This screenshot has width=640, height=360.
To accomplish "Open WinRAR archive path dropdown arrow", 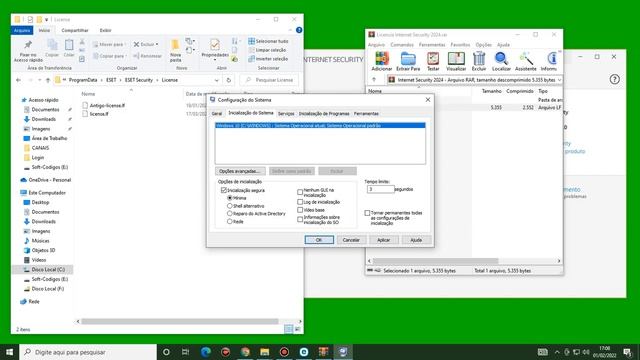I will [559, 80].
